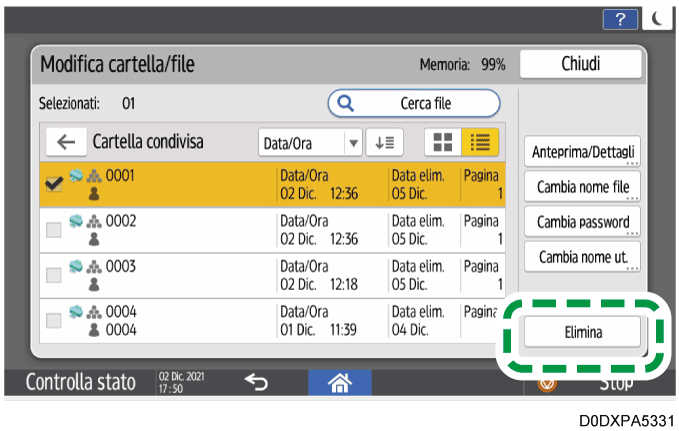Click the Cambia password button
Screen dimensions: 679x431
coord(584,222)
